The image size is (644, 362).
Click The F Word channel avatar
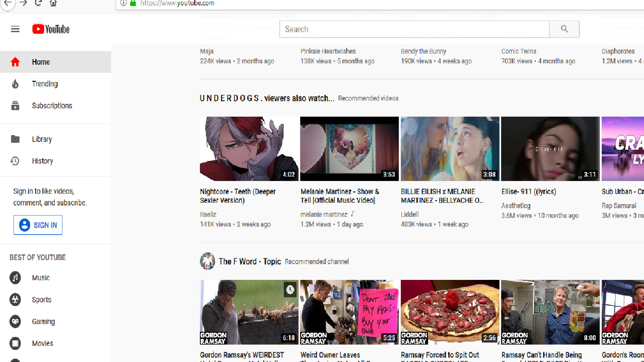tap(208, 261)
